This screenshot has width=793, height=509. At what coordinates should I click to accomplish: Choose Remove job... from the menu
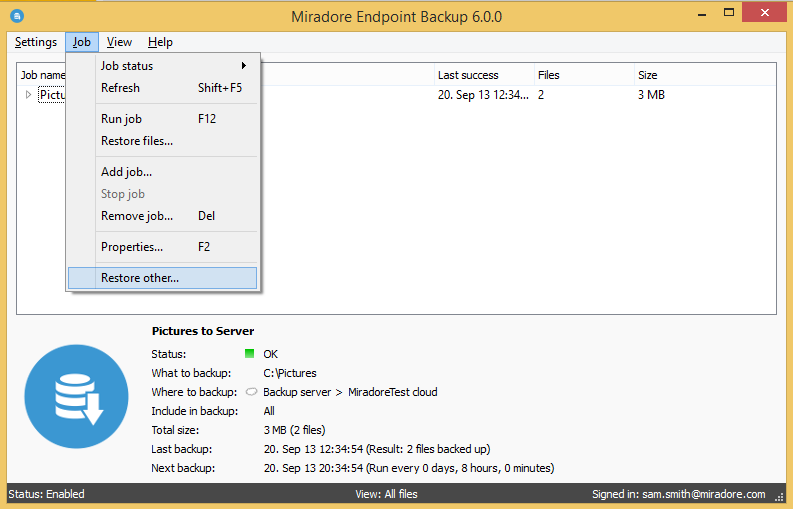click(162, 216)
